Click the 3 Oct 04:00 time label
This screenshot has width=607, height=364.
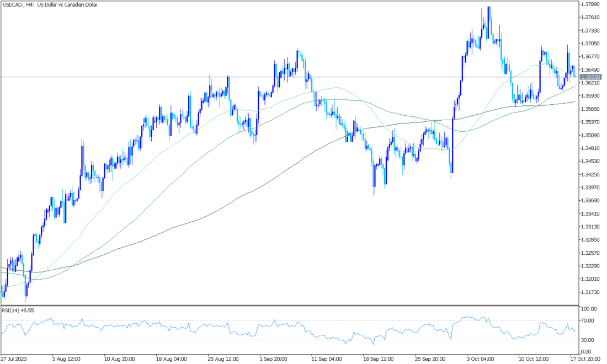pyautogui.click(x=480, y=359)
